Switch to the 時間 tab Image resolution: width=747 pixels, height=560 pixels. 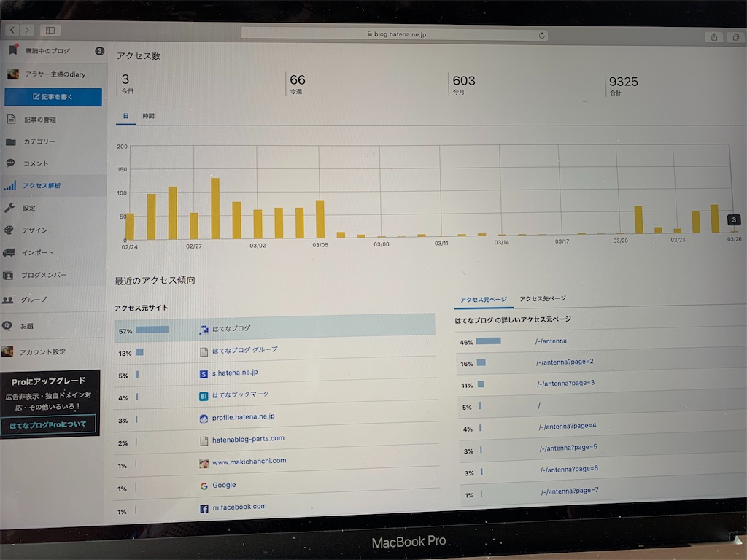click(148, 116)
